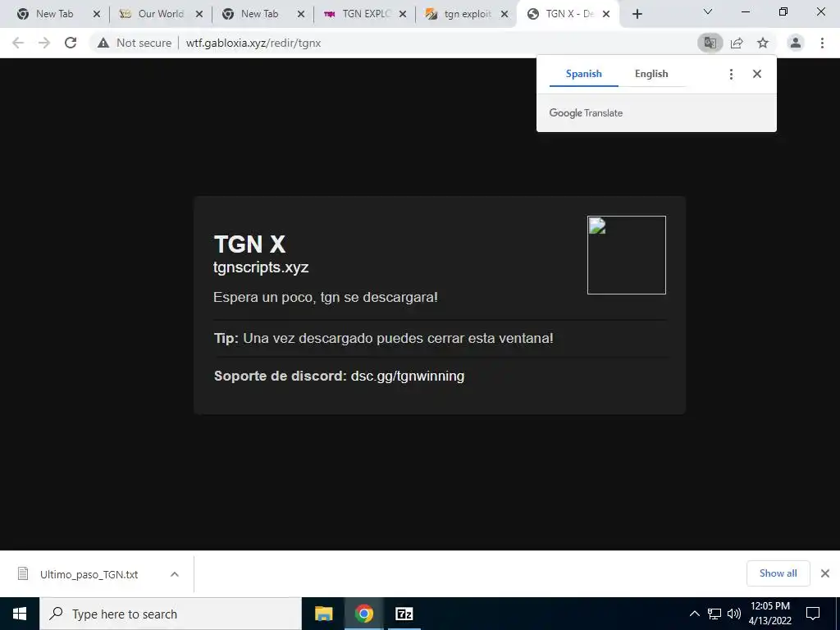Click the Chrome taskbar icon

pos(363,614)
